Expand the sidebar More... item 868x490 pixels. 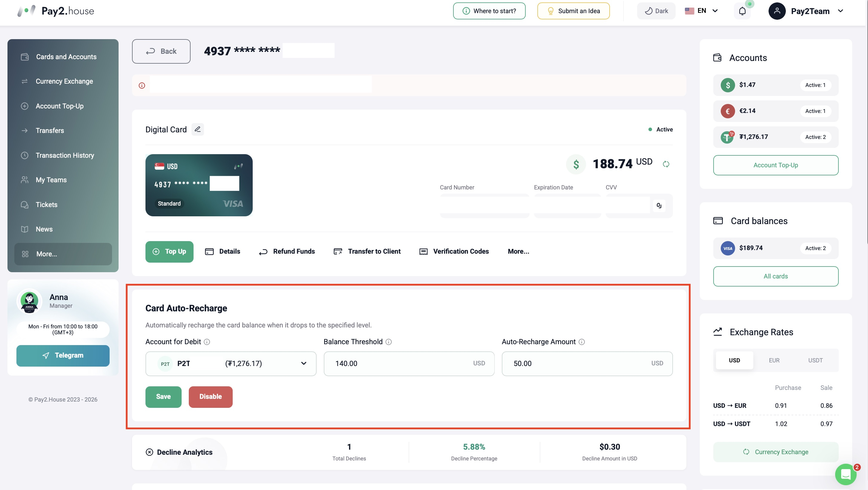pyautogui.click(x=63, y=254)
